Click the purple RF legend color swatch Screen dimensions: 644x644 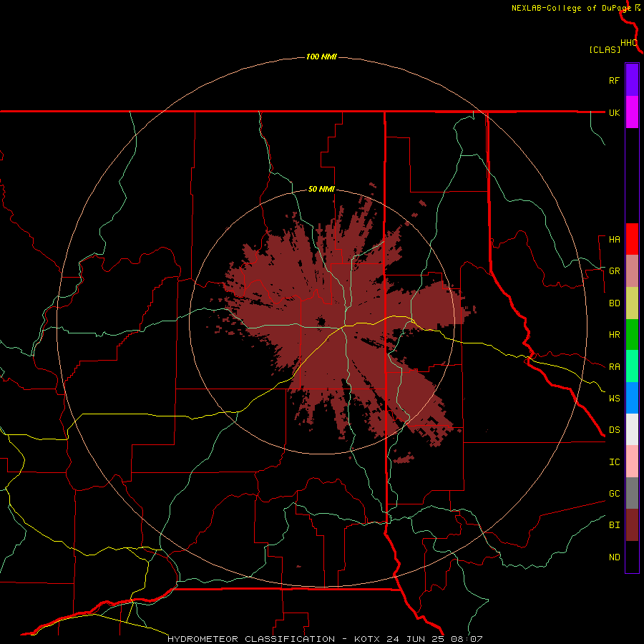point(632,80)
